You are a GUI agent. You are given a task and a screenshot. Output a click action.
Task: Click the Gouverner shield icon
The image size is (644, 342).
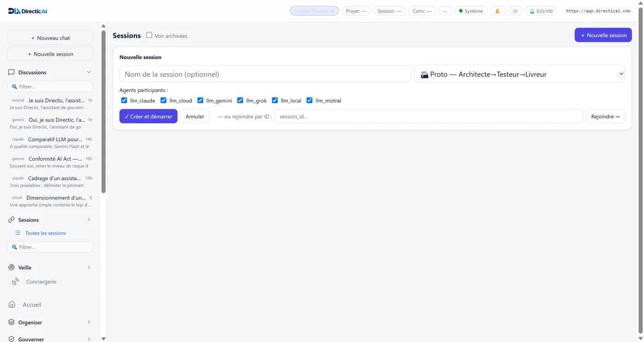(11, 339)
